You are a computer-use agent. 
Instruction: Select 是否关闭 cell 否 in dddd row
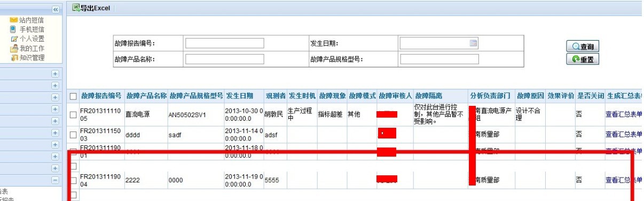[579, 136]
